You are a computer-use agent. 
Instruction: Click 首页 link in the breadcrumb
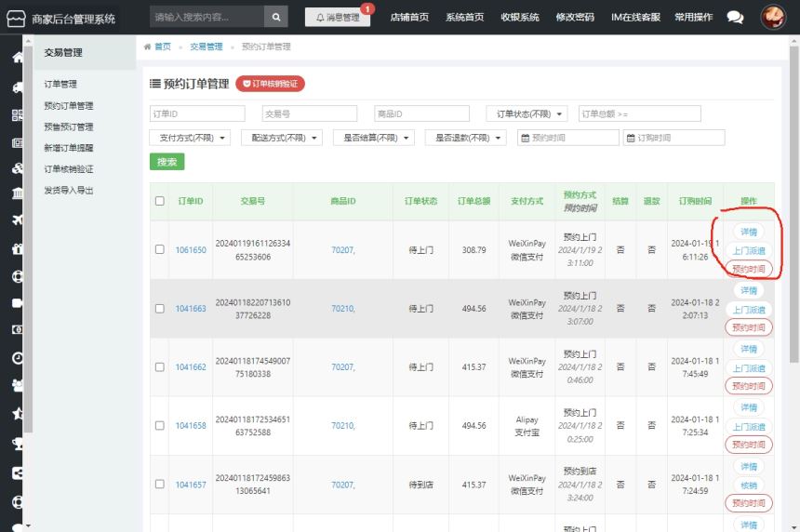162,47
